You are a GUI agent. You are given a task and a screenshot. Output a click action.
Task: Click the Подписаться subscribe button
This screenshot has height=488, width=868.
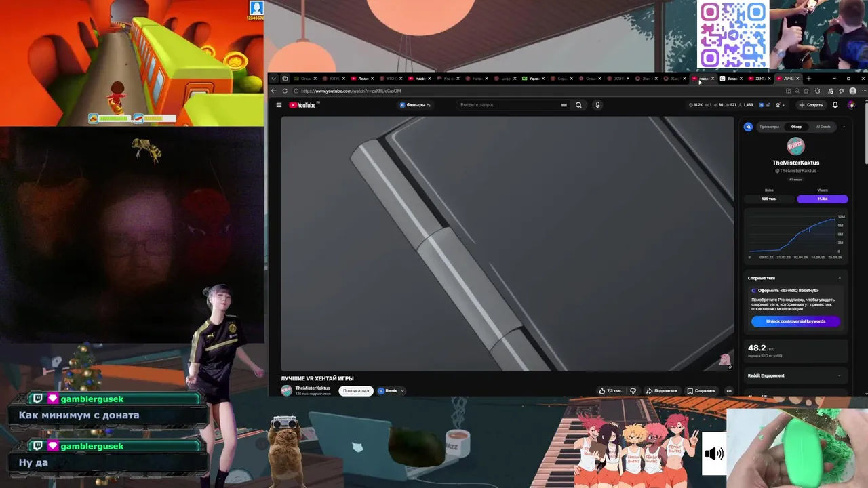(x=356, y=391)
